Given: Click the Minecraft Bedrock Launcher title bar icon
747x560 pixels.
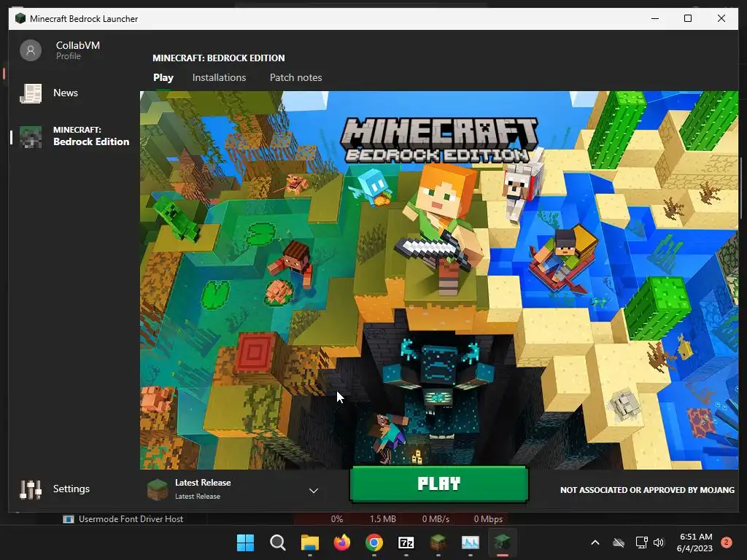Looking at the screenshot, I should coord(20,18).
